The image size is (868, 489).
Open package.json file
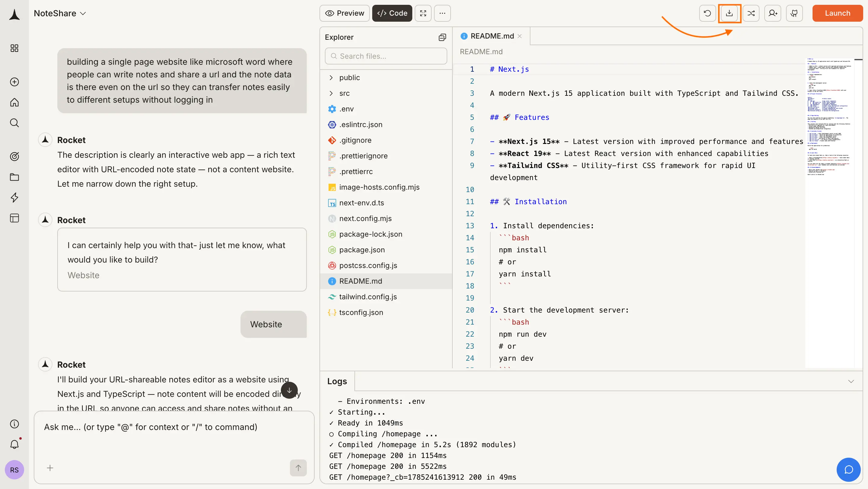[386, 250]
